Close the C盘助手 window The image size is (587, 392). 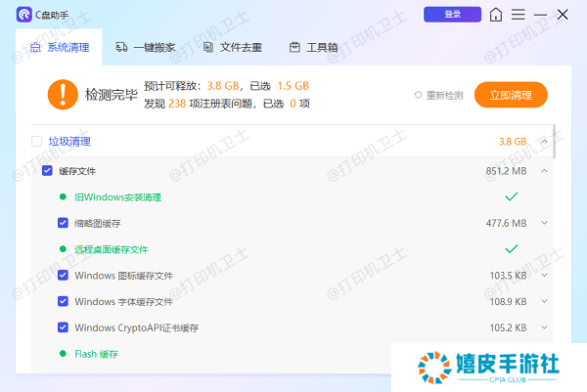563,15
